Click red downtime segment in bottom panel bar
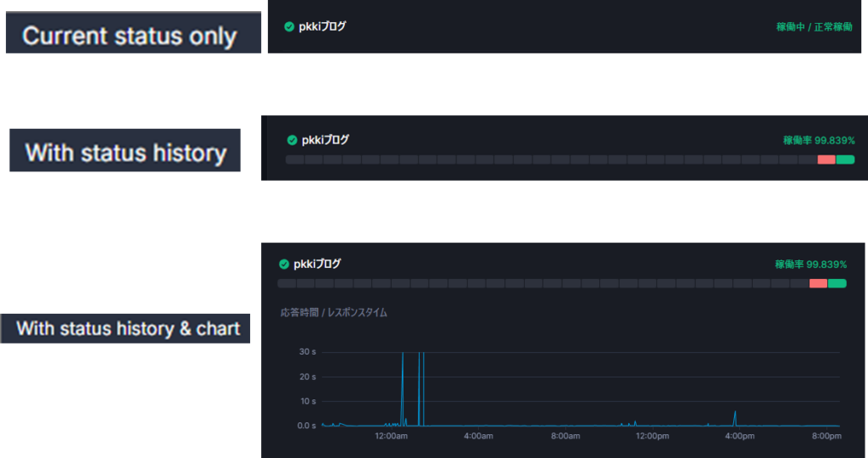 point(818,283)
